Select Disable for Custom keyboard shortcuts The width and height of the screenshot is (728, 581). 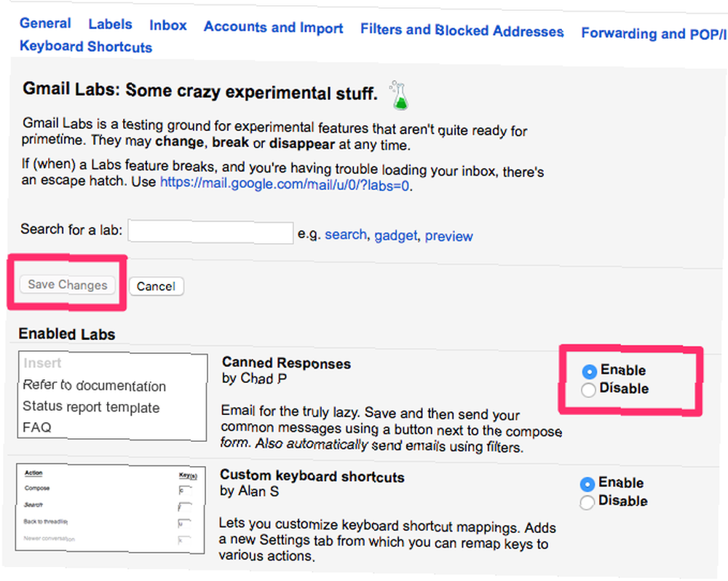coord(587,502)
